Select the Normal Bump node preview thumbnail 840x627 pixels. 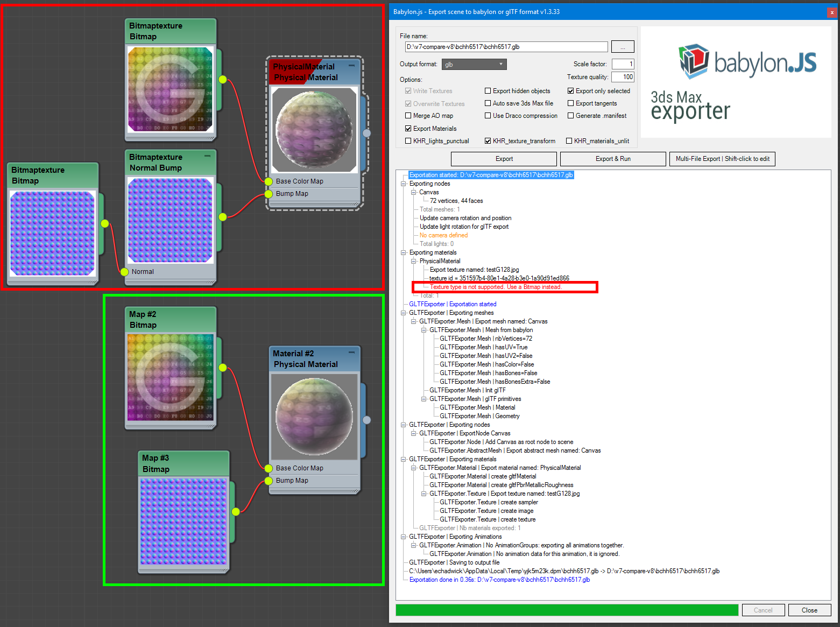(x=170, y=220)
